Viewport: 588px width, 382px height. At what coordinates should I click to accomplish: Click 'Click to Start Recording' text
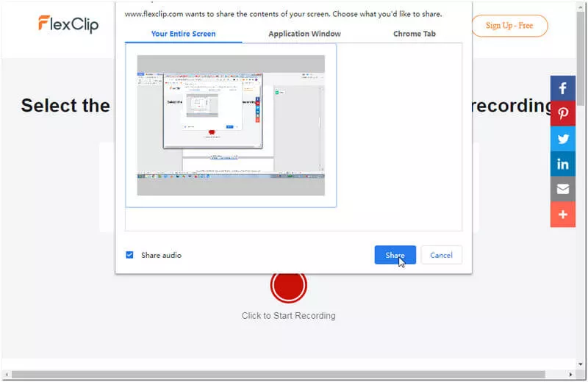click(288, 316)
